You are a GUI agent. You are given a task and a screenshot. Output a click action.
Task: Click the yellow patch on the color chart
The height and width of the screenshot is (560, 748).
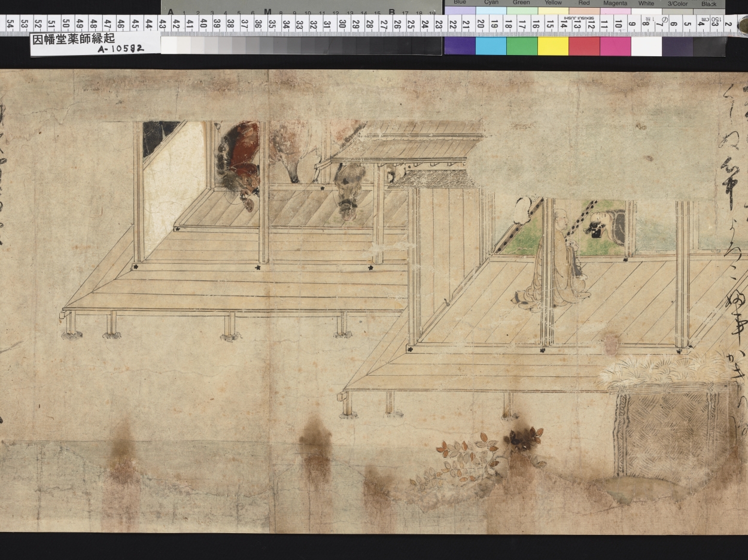(553, 46)
